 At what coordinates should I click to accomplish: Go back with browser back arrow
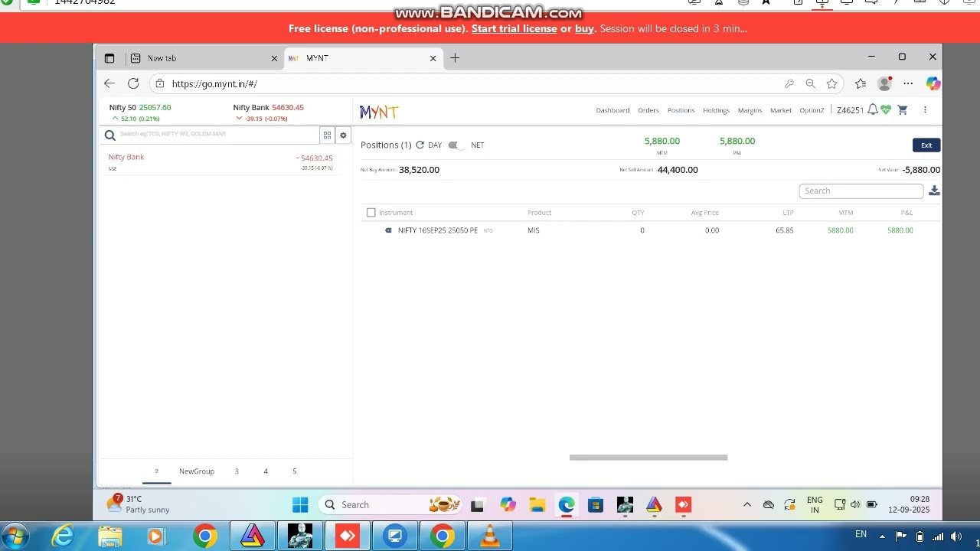pos(109,83)
